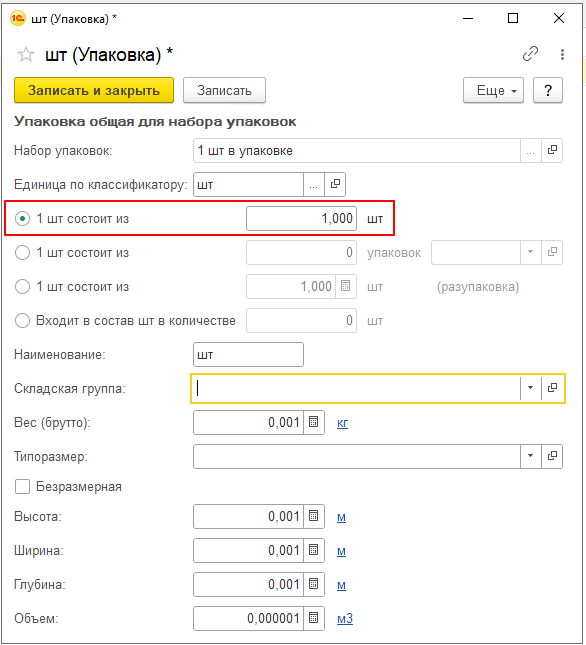The image size is (586, 645).
Task: Add form to favorites with star icon
Action: [x=26, y=54]
